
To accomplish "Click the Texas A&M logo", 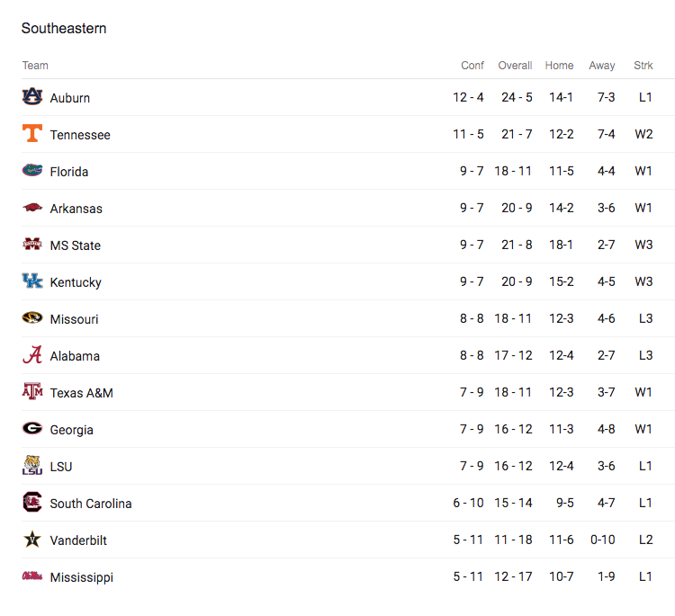I will click(x=32, y=391).
